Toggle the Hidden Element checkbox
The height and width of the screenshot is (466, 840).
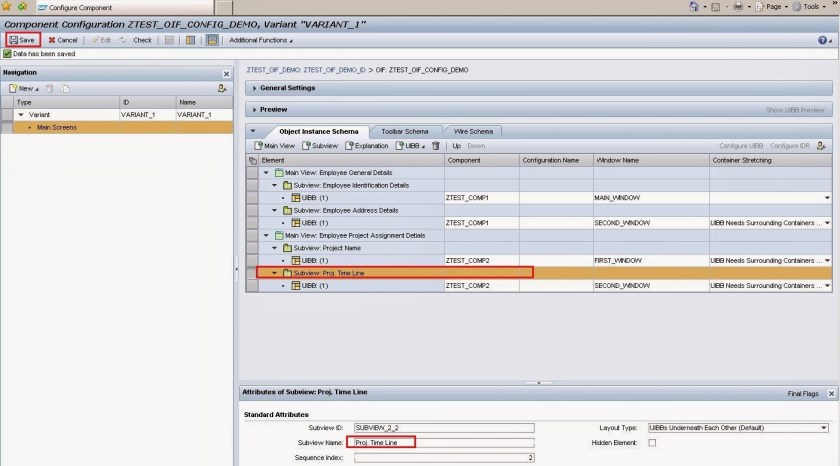pyautogui.click(x=653, y=442)
